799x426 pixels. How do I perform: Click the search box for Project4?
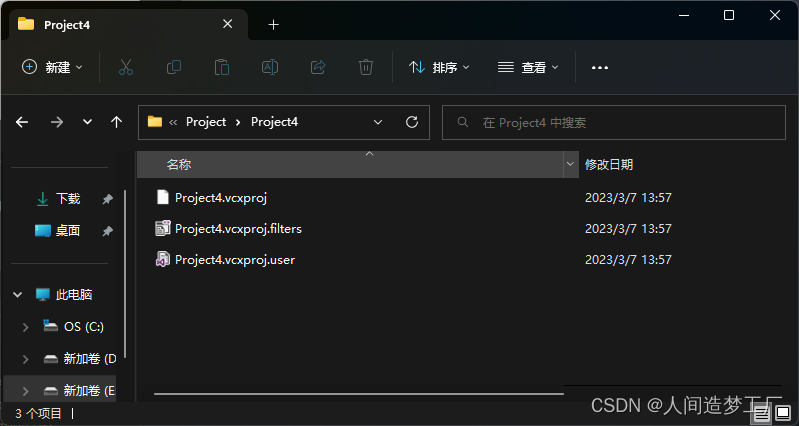[614, 122]
